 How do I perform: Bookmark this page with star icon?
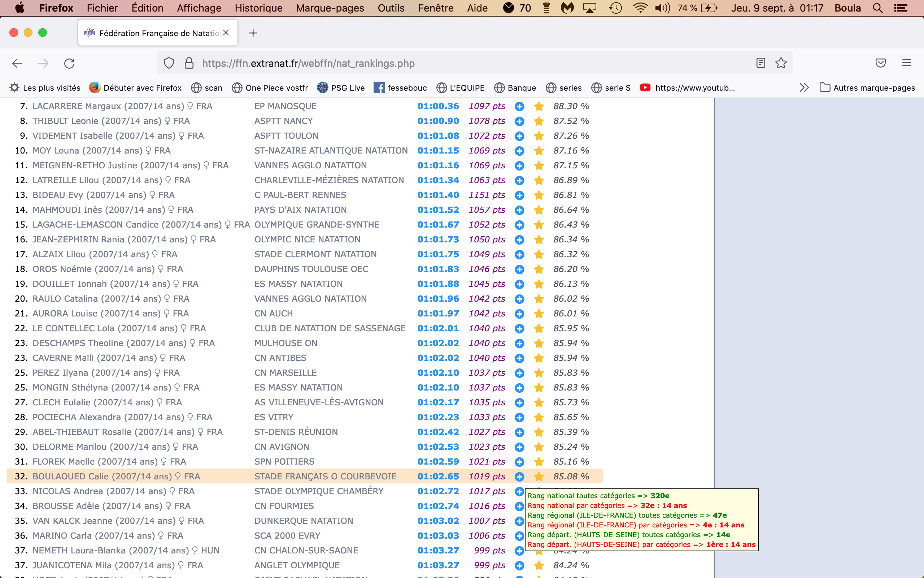click(x=781, y=63)
